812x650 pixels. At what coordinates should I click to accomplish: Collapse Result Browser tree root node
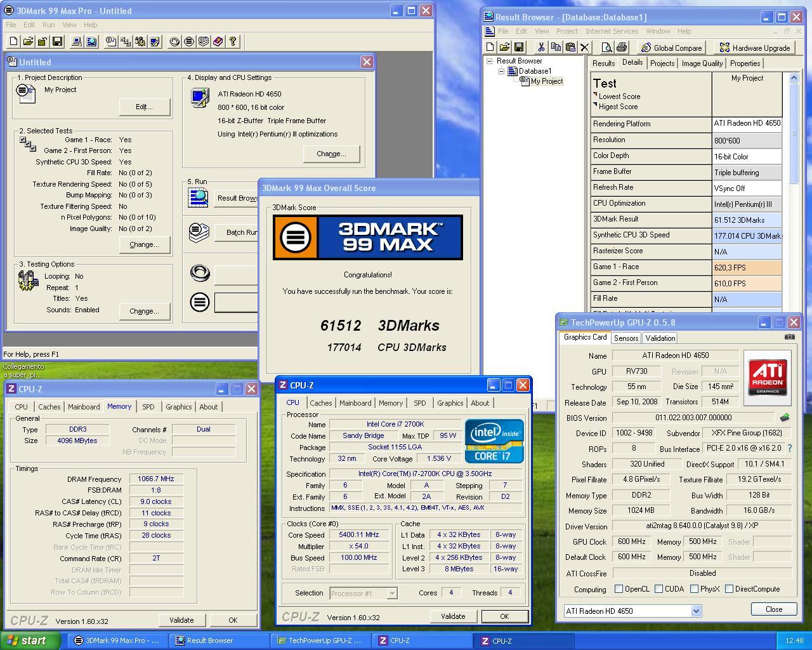[490, 61]
